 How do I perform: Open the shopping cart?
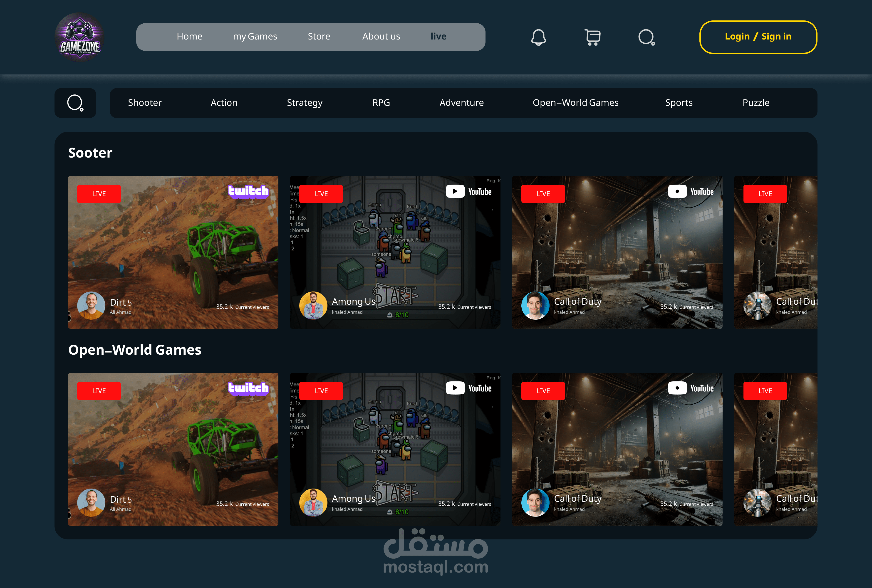[x=593, y=37]
